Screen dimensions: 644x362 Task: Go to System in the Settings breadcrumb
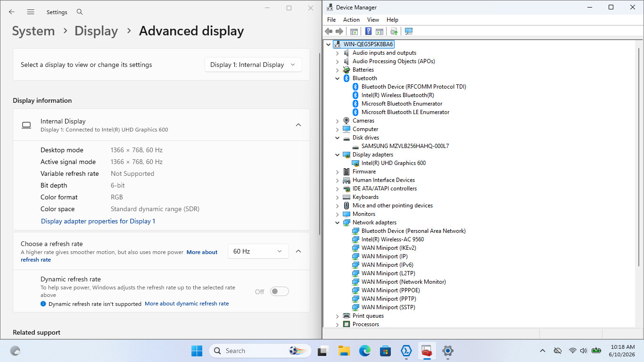[x=33, y=31]
